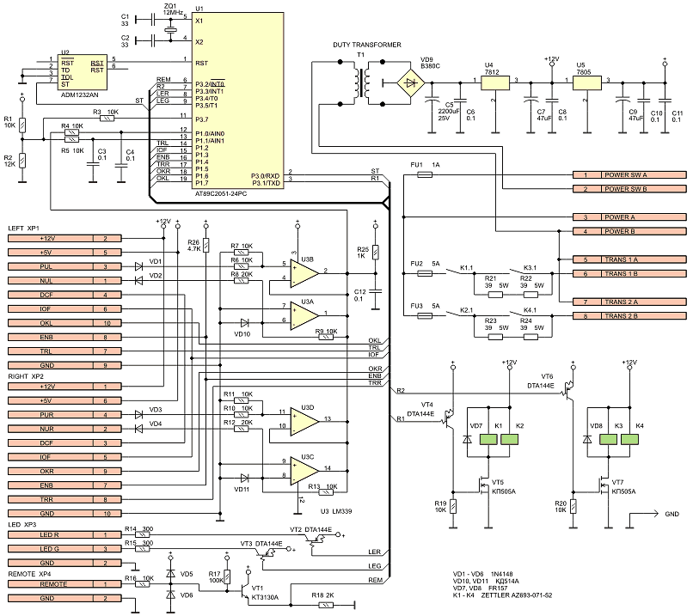Click the POWER SW A connector pin
The image size is (693, 616).
pos(627,174)
